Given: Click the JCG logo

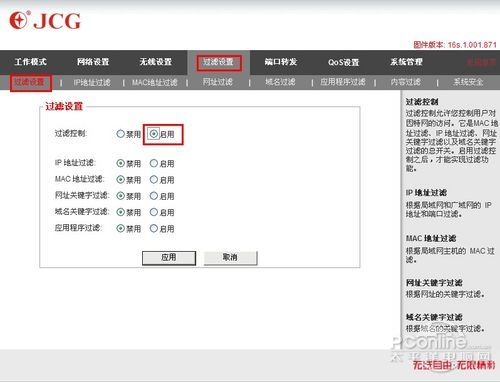Looking at the screenshot, I should (x=45, y=21).
